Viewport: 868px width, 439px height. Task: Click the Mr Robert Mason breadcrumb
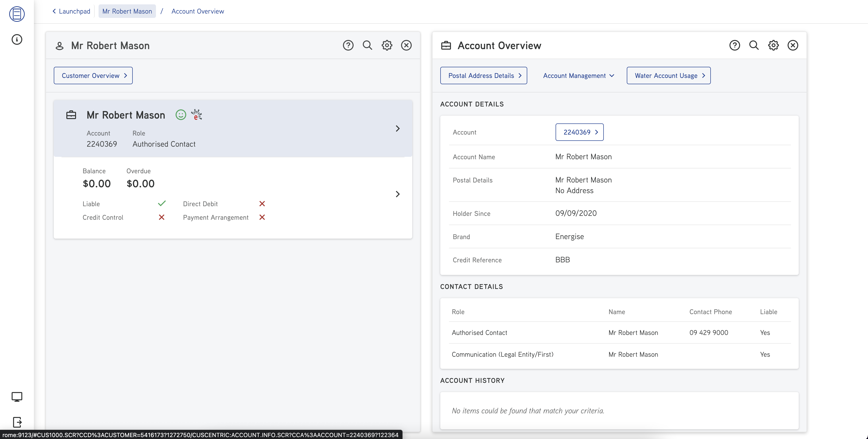point(127,11)
